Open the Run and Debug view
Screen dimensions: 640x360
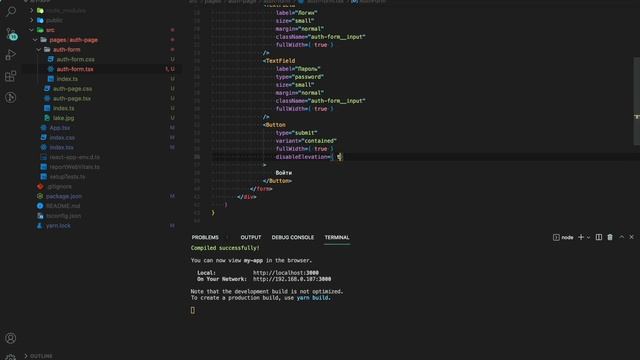coord(11,55)
